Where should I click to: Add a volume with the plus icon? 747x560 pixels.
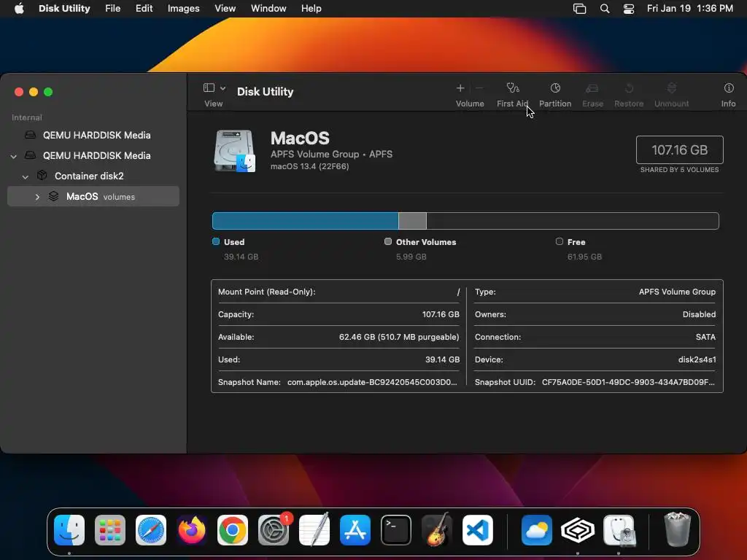[460, 88]
